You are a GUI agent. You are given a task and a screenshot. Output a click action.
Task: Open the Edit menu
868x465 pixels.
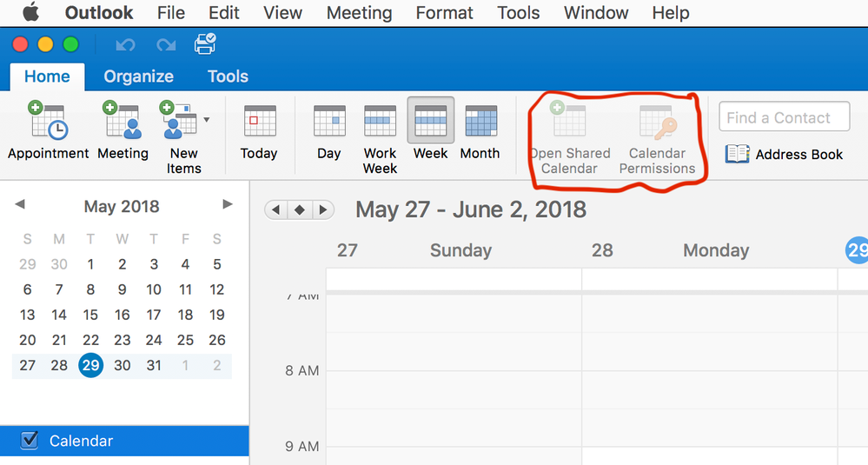pos(223,12)
